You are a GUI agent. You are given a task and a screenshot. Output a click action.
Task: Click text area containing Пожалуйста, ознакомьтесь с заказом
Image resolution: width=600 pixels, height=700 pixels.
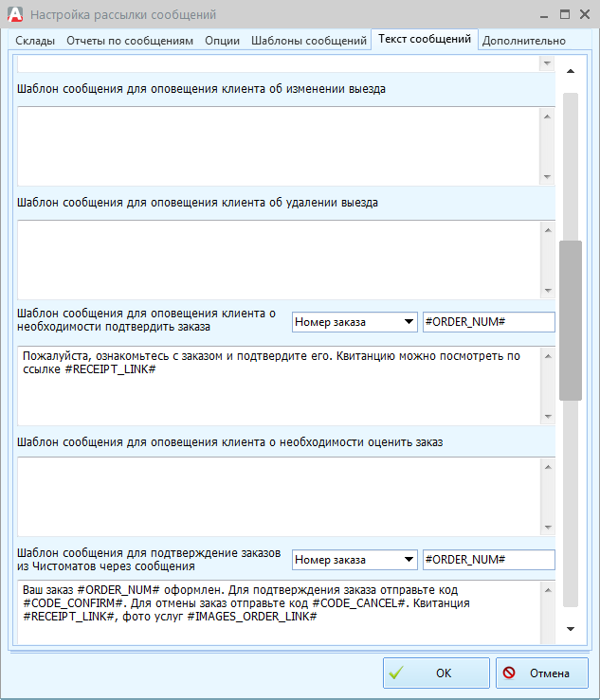pyautogui.click(x=279, y=386)
